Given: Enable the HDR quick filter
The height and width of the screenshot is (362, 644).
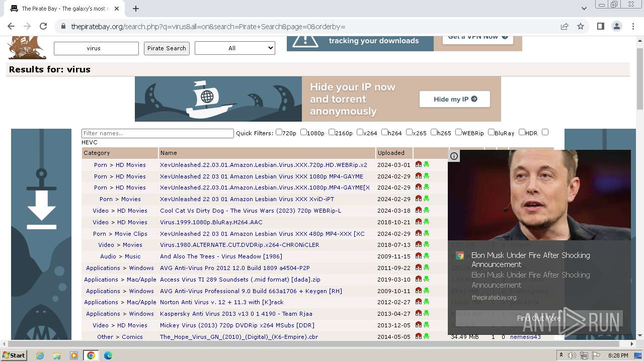Looking at the screenshot, I should pyautogui.click(x=522, y=132).
